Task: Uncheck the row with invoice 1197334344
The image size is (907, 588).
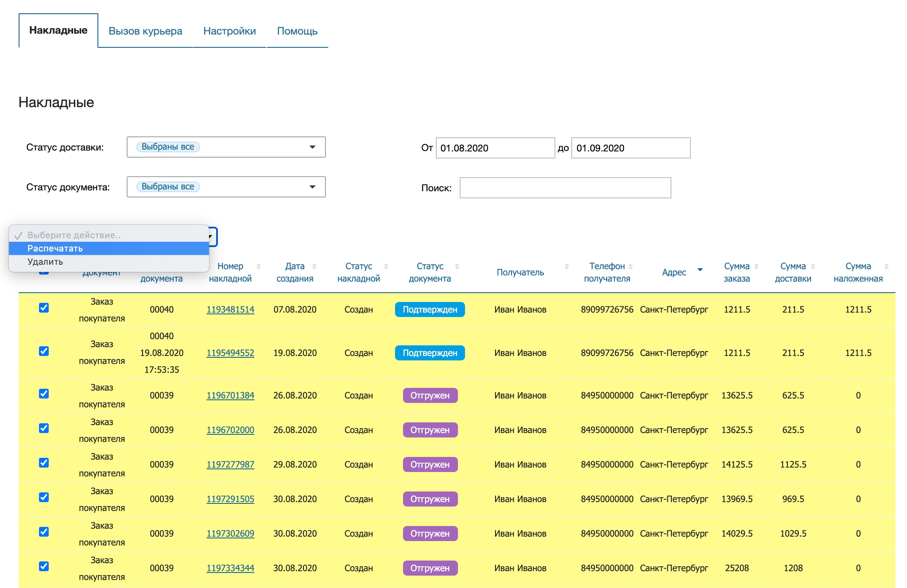Action: tap(44, 566)
